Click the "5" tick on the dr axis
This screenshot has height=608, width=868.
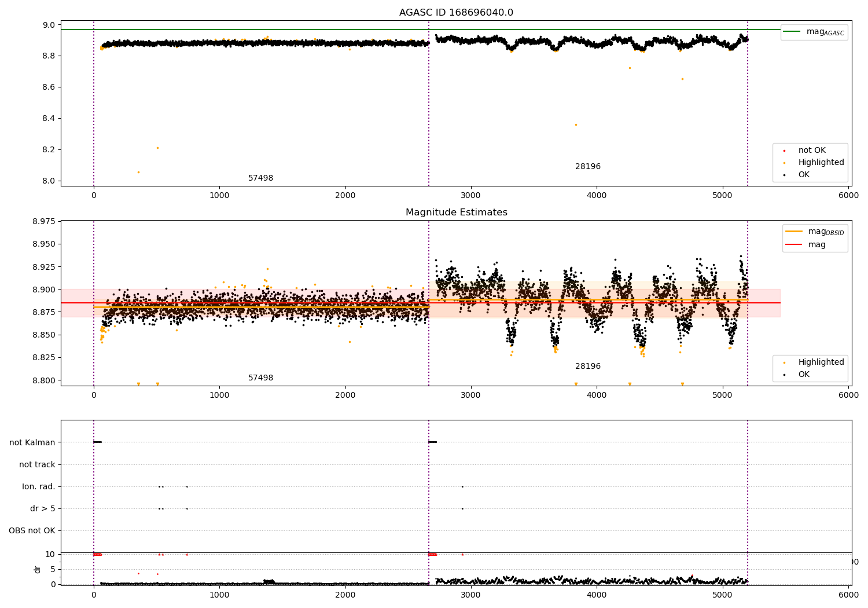pyautogui.click(x=53, y=569)
